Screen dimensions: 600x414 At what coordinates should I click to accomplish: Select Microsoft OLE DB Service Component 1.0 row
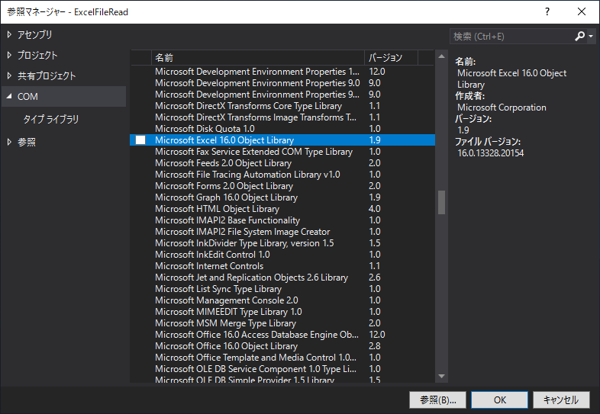click(282, 369)
